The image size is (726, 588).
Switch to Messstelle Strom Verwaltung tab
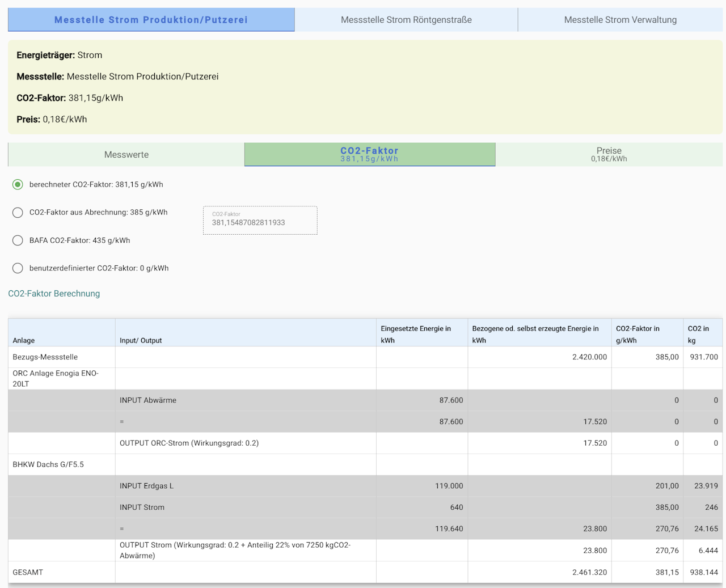click(x=620, y=20)
